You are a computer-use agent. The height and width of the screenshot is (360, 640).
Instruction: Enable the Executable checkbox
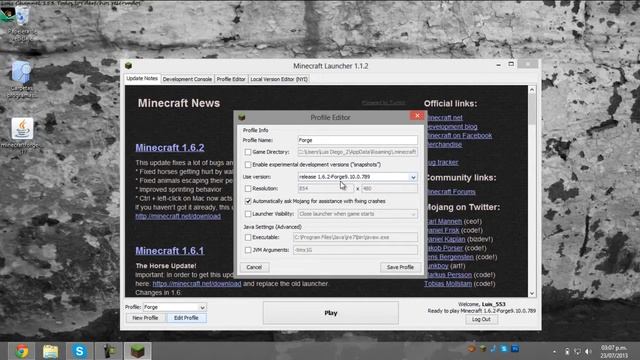pyautogui.click(x=248, y=237)
